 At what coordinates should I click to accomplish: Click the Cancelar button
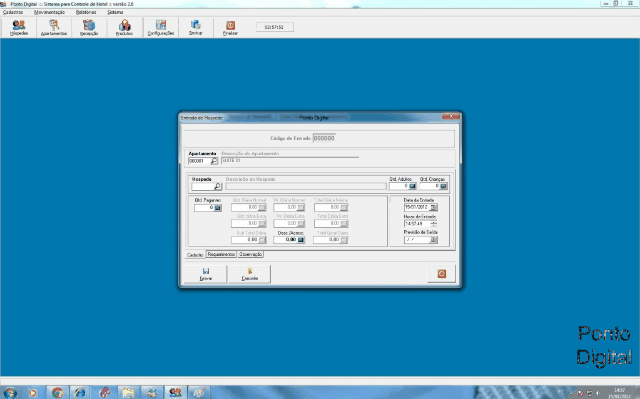coord(249,274)
